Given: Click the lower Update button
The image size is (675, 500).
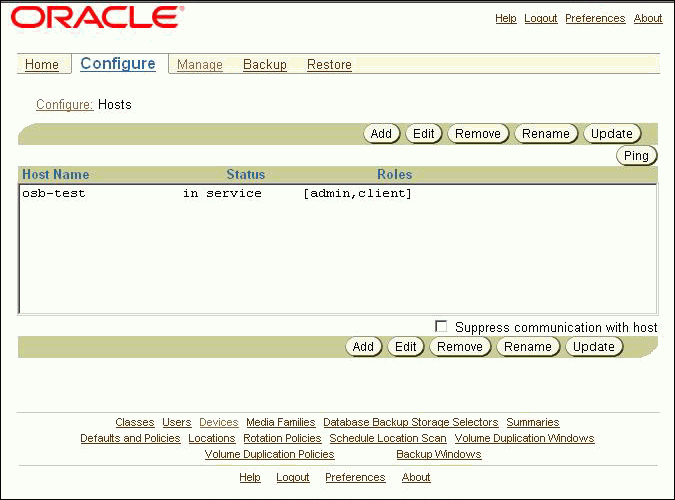Looking at the screenshot, I should coord(594,347).
